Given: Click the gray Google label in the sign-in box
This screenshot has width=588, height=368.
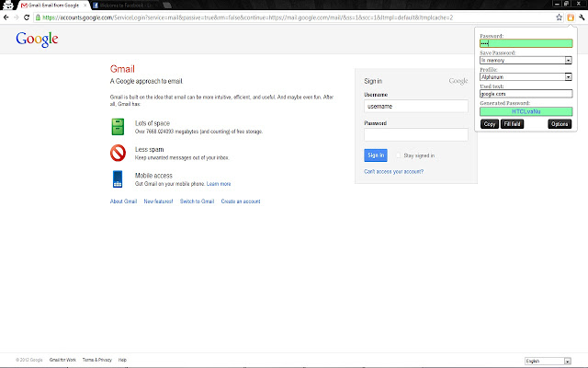Looking at the screenshot, I should click(x=458, y=81).
